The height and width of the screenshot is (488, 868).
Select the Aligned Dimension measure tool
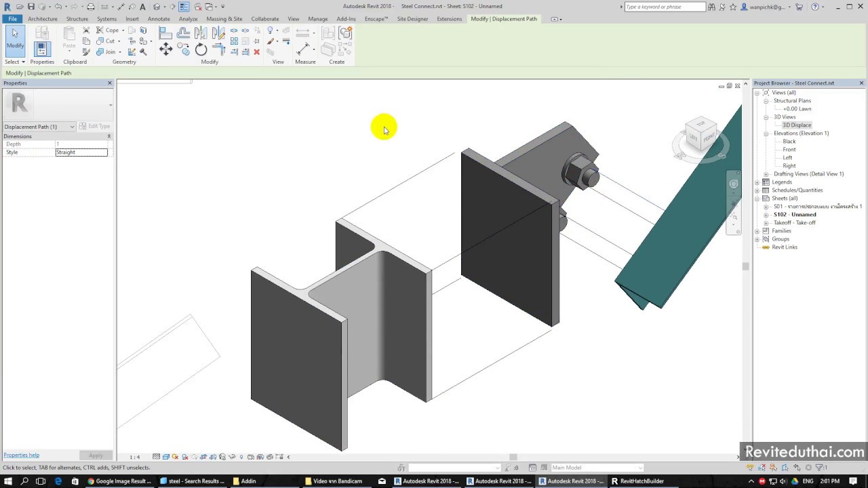[303, 49]
